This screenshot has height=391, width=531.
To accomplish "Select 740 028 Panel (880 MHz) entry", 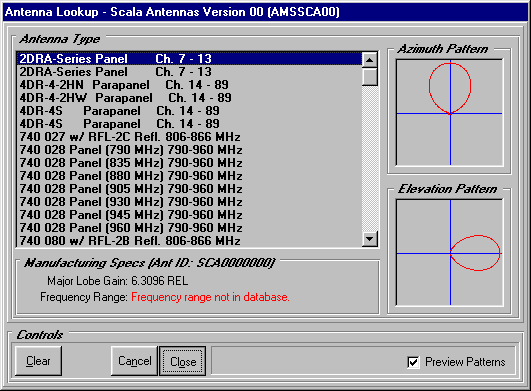I will click(189, 176).
